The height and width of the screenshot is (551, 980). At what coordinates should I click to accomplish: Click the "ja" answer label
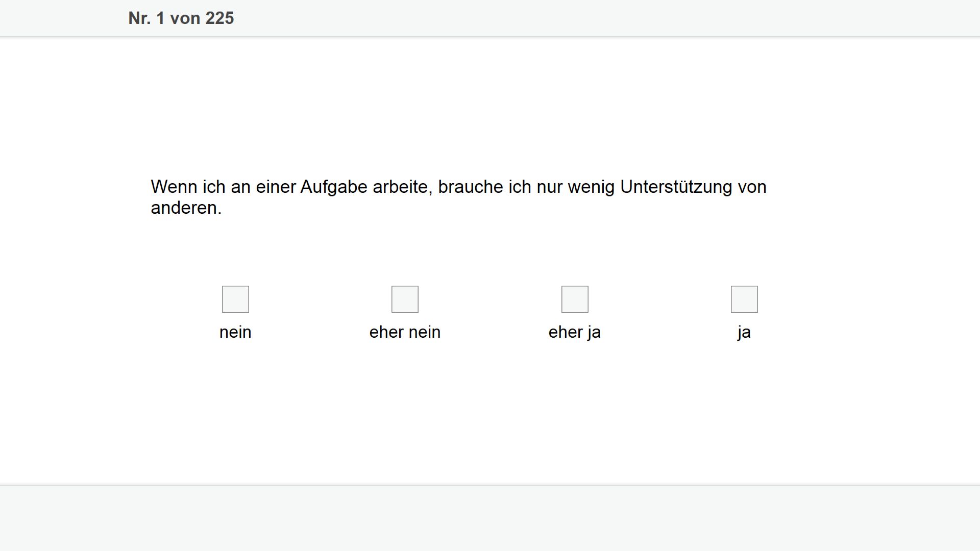[x=744, y=332]
